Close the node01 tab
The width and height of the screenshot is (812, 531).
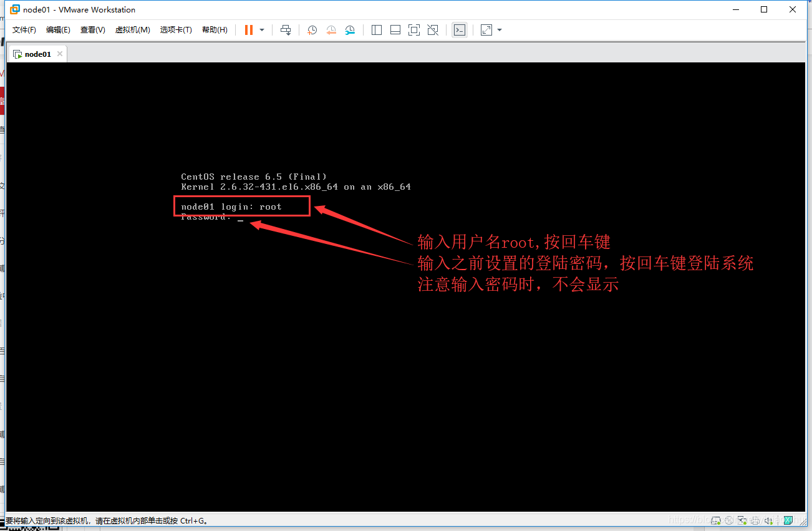tap(60, 54)
